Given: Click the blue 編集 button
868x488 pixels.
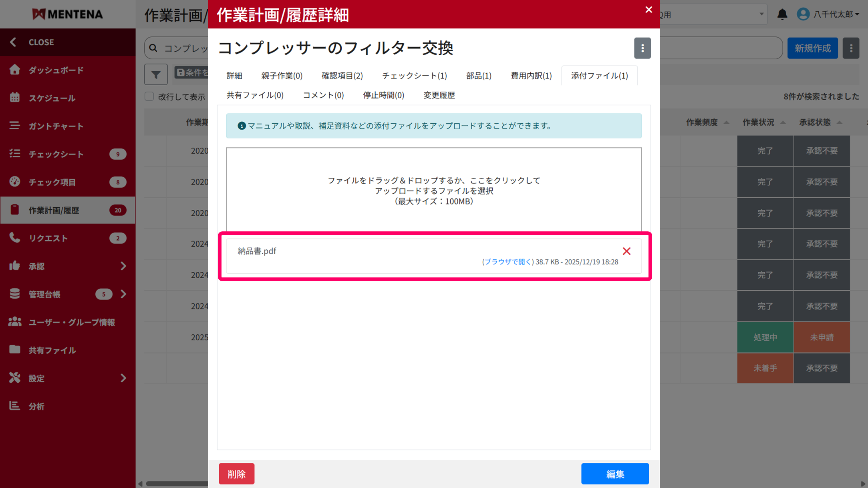Looking at the screenshot, I should (x=615, y=474).
